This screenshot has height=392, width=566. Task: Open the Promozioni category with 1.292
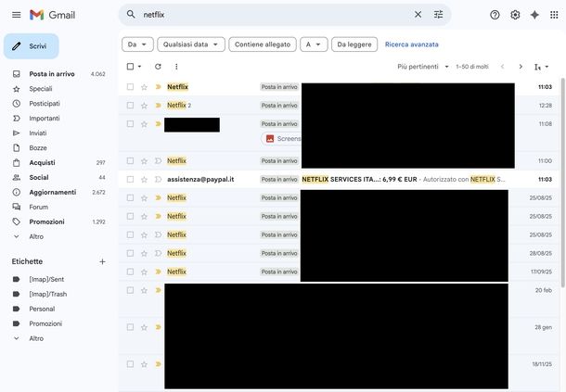click(47, 221)
